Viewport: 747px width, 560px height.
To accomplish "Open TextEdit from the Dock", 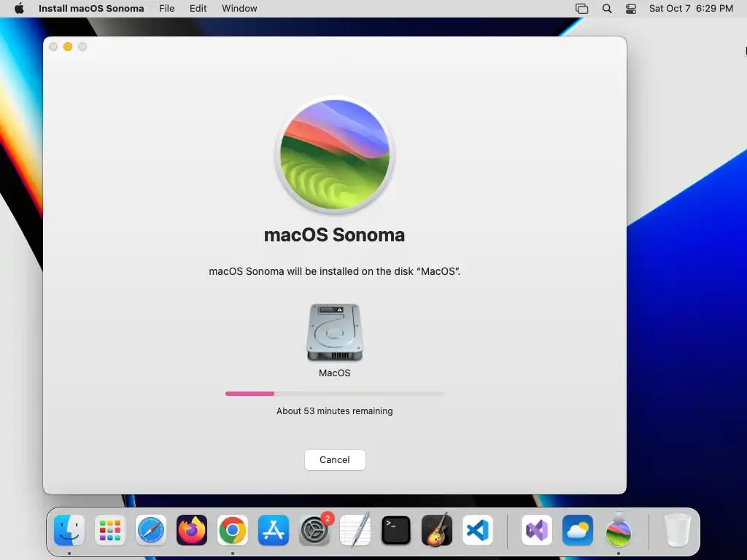I will [355, 530].
